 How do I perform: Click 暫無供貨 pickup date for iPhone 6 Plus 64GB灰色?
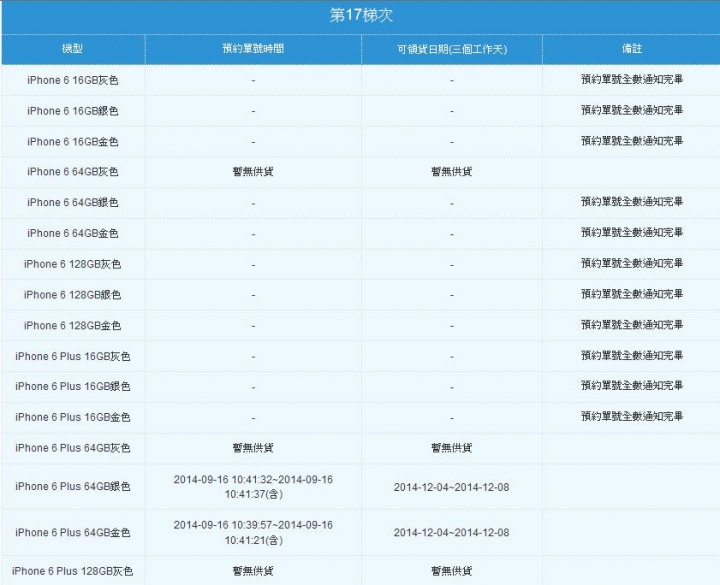(452, 448)
